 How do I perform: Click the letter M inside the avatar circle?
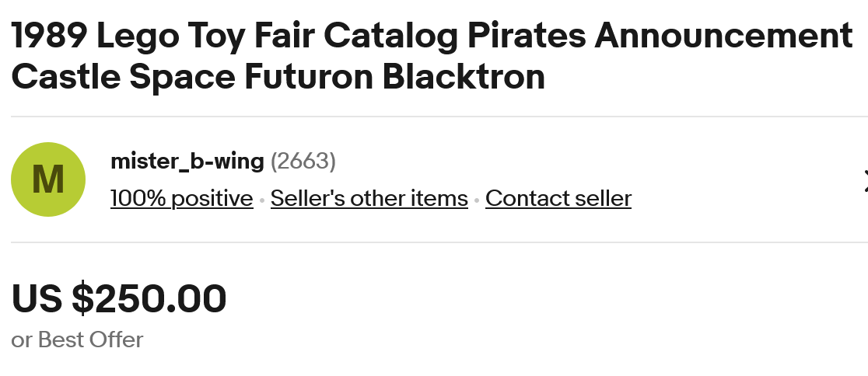(x=48, y=179)
